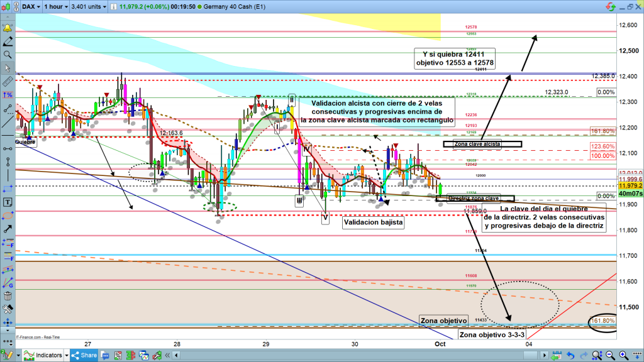The height and width of the screenshot is (362, 644).
Task: Open the DAX instrument dropdown
Action: click(31, 6)
